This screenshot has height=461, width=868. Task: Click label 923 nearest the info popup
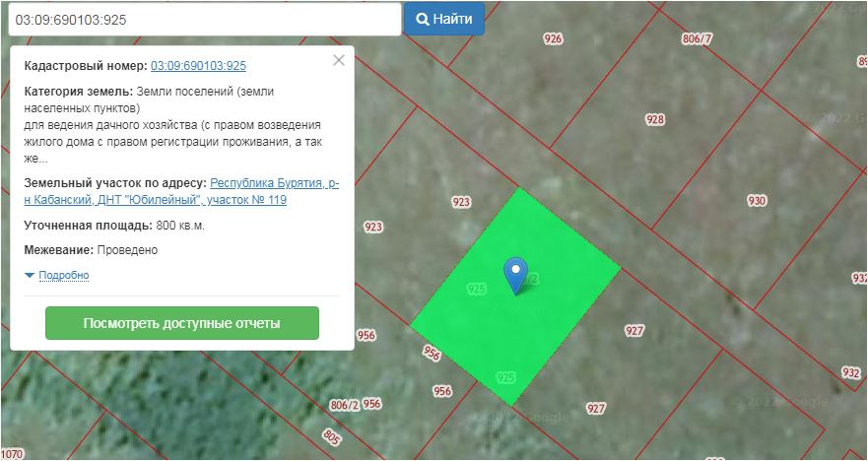[372, 227]
